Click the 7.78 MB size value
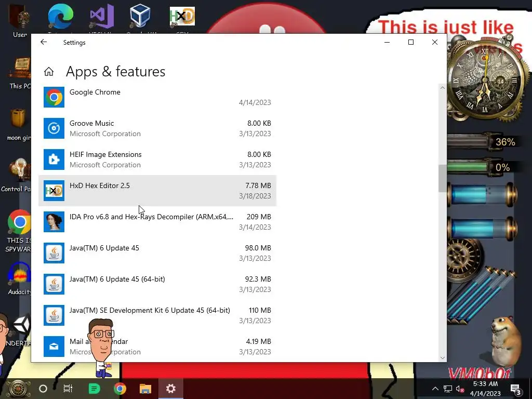Image resolution: width=532 pixels, height=399 pixels. (x=258, y=185)
